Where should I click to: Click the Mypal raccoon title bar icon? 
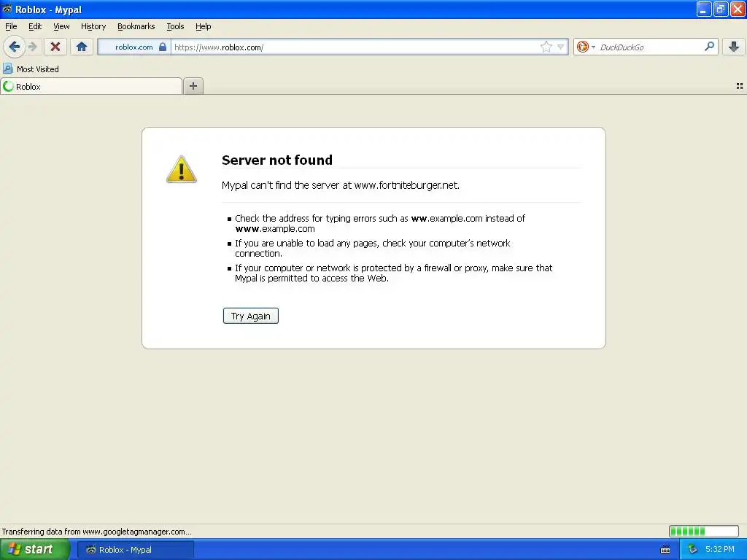coord(7,9)
